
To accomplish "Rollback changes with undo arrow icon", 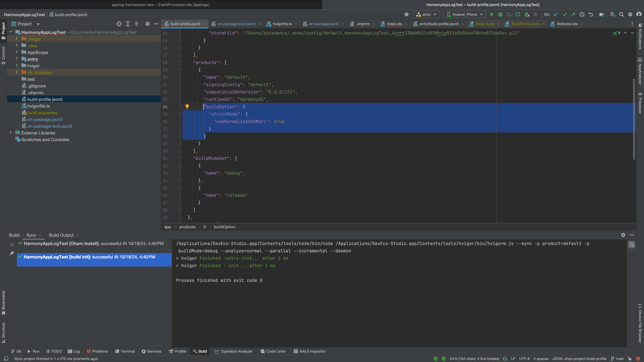I will point(591,14).
